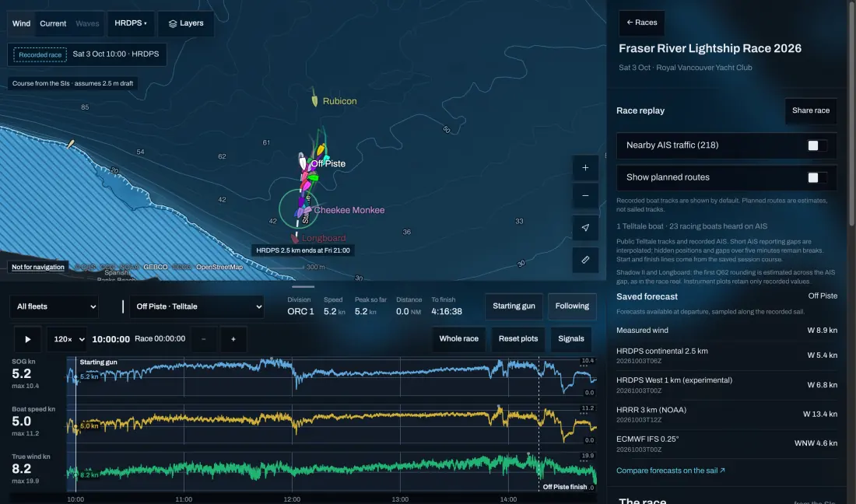Click the dotted menu under 11.2 on boat speed plot

click(584, 414)
